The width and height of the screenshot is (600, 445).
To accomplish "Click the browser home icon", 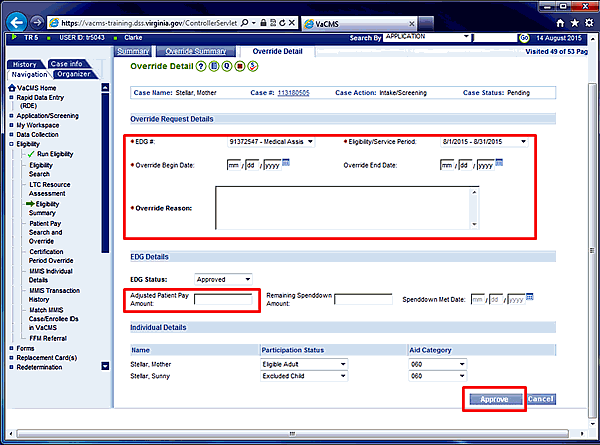I will [560, 20].
